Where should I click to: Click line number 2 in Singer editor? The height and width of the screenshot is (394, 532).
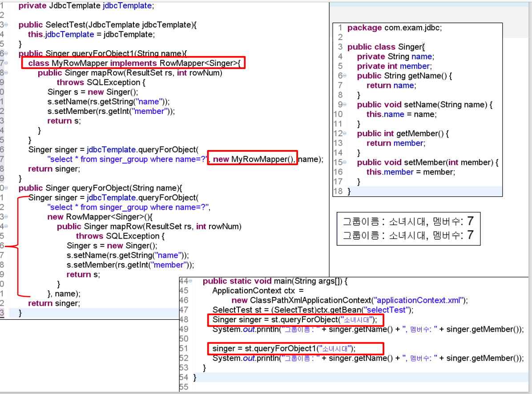(x=340, y=37)
